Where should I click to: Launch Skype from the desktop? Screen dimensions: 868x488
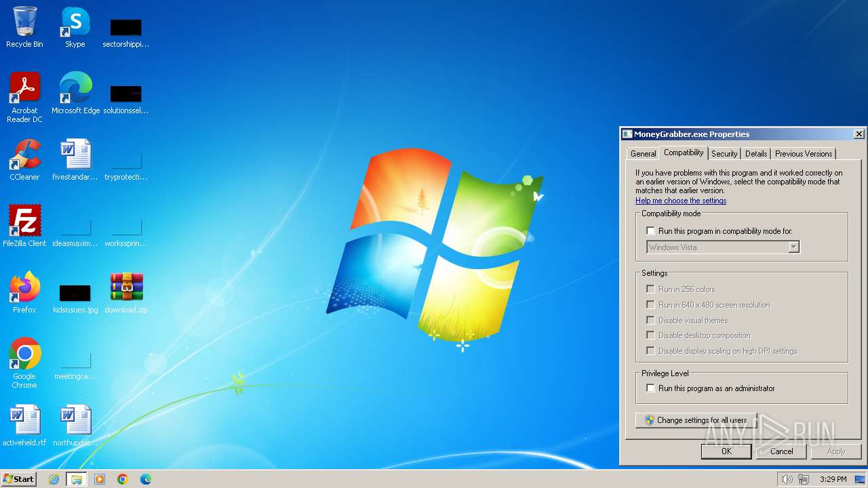click(75, 28)
